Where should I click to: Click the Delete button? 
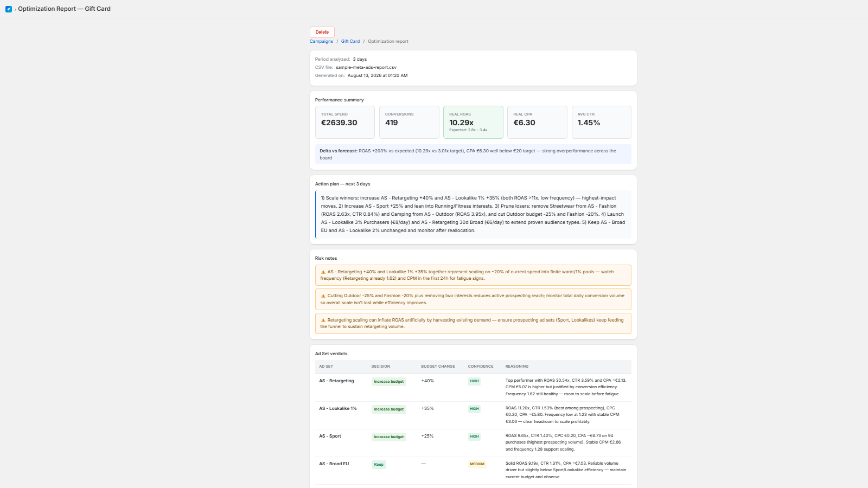pos(322,32)
